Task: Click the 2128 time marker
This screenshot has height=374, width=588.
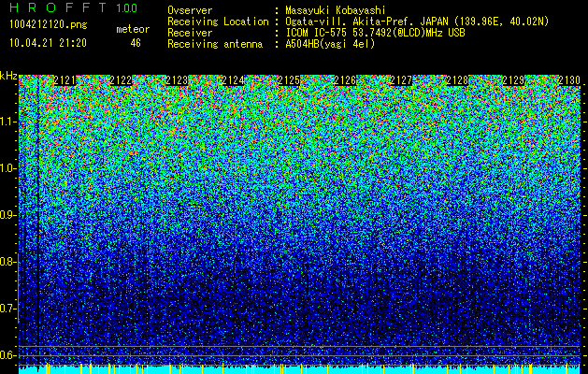Action: tap(457, 79)
